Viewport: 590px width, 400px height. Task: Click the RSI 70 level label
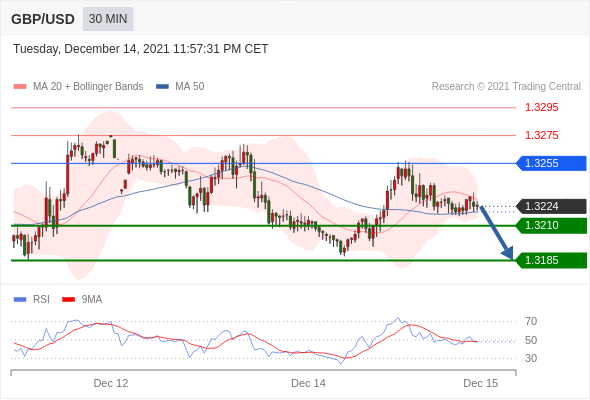pyautogui.click(x=531, y=321)
